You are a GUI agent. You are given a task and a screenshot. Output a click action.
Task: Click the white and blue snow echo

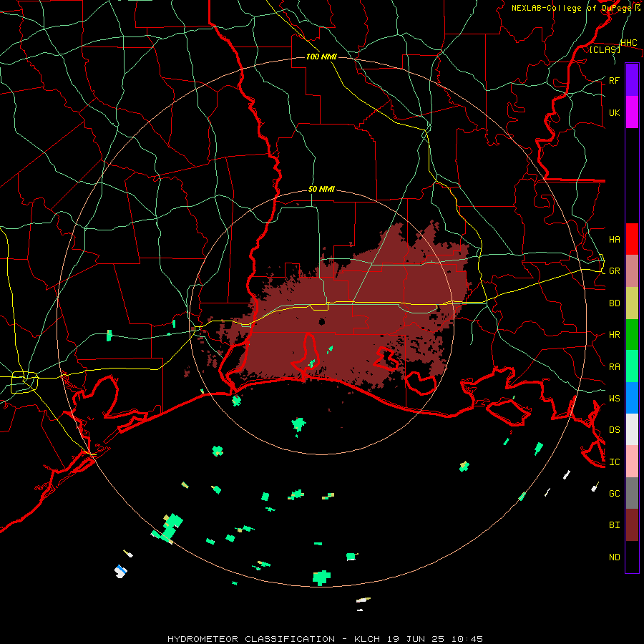tap(121, 571)
